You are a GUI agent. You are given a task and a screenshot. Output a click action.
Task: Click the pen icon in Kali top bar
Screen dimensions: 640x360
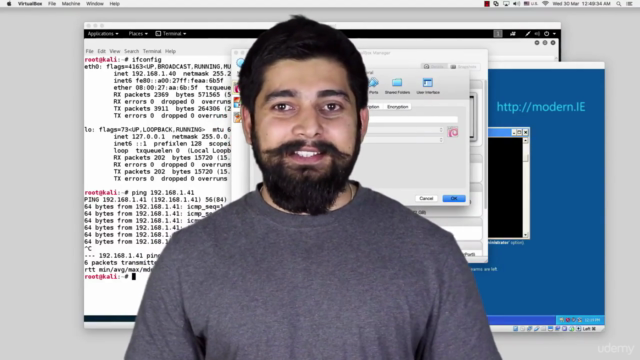[528, 34]
